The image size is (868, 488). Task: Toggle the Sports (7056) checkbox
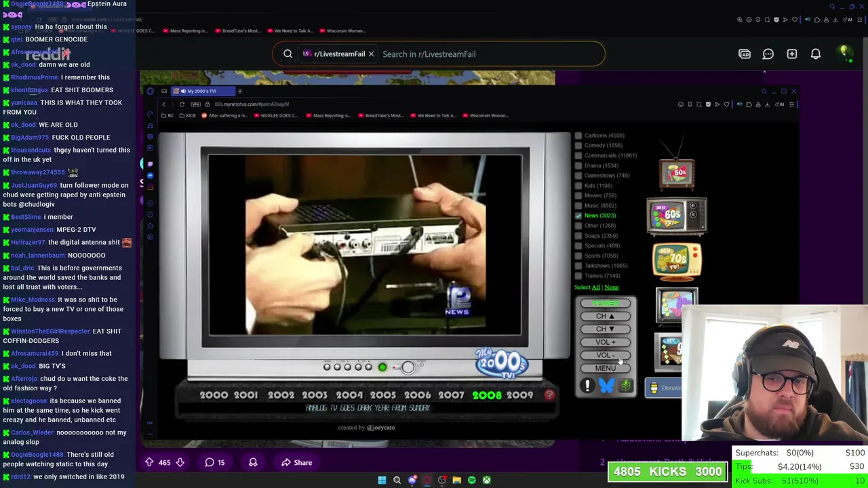pyautogui.click(x=578, y=256)
